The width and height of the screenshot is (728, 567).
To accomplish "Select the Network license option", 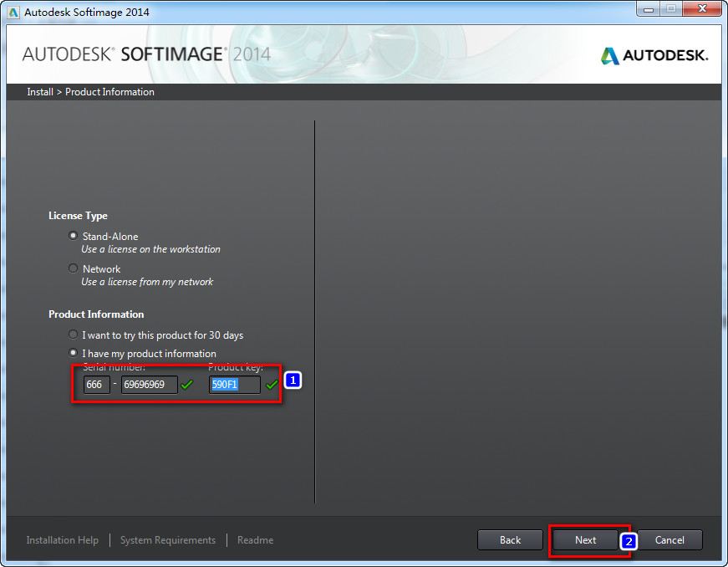I will click(73, 268).
